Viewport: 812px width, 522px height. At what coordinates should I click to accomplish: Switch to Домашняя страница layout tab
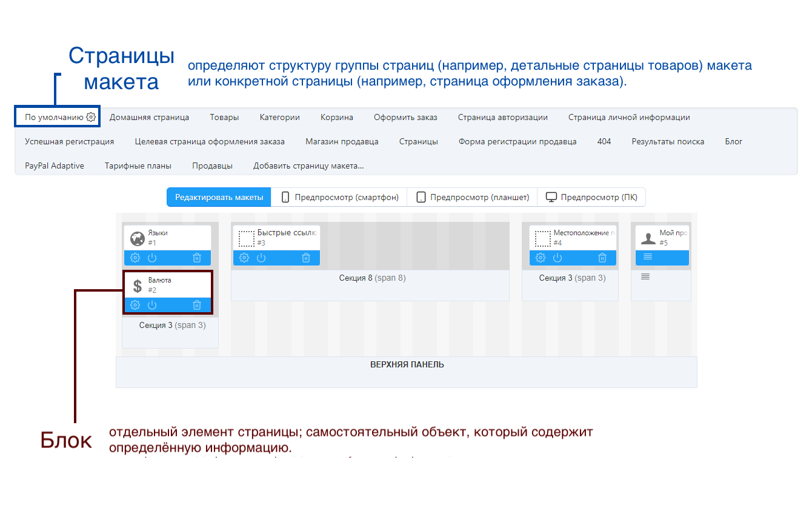tap(149, 117)
